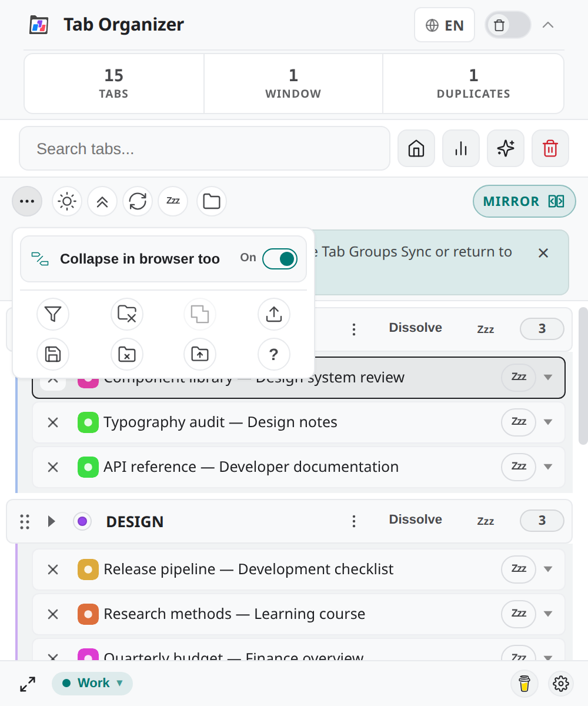Select the 1 Window stat tab

pos(293,84)
